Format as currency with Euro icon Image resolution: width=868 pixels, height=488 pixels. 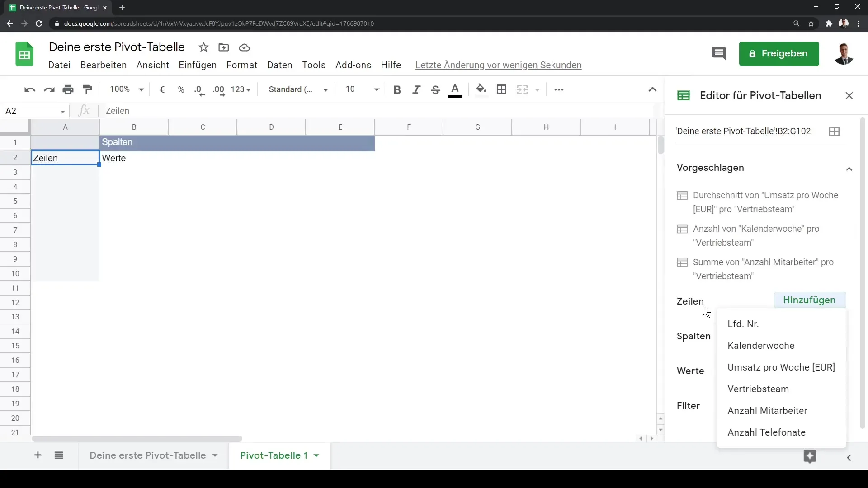pos(162,89)
